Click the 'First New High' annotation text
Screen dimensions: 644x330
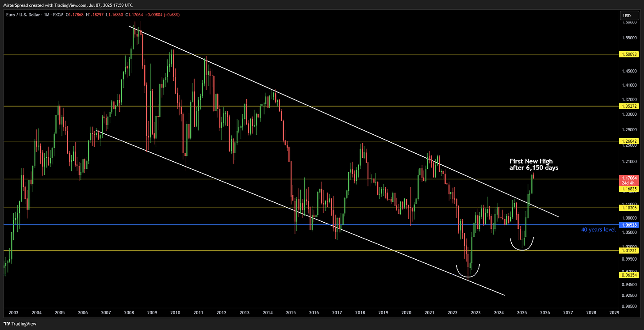point(531,161)
